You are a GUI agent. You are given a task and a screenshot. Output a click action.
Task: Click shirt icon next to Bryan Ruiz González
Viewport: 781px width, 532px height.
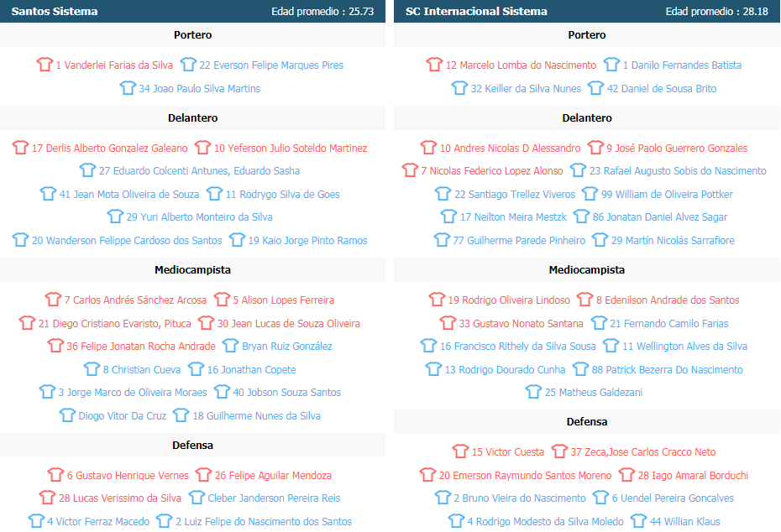pos(231,346)
